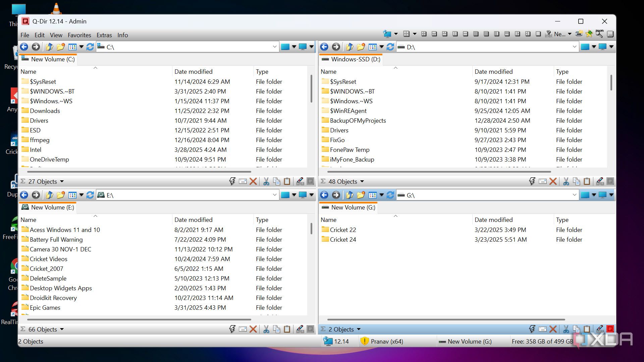Sort the E: pane by Date modified
This screenshot has width=644, height=362.
tap(194, 220)
